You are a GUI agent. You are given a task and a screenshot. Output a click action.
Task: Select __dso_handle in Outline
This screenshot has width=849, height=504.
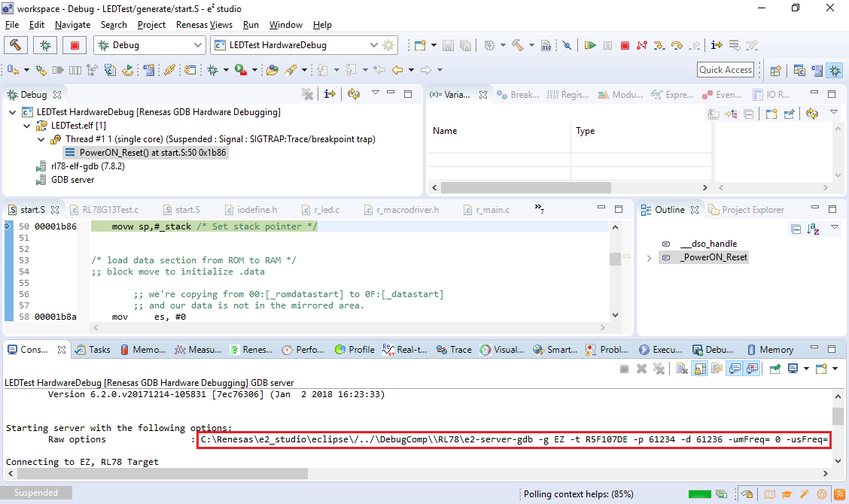709,244
